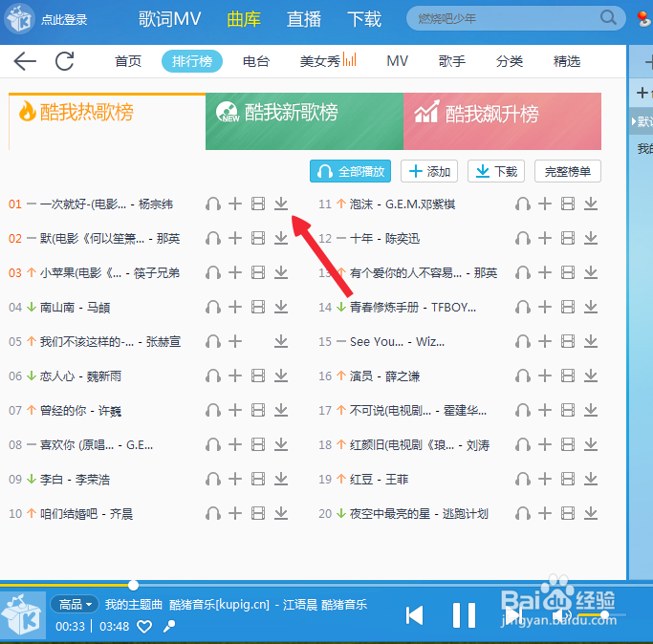The image size is (653, 644).
Task: Click the refresh page icon
Action: pyautogui.click(x=65, y=61)
